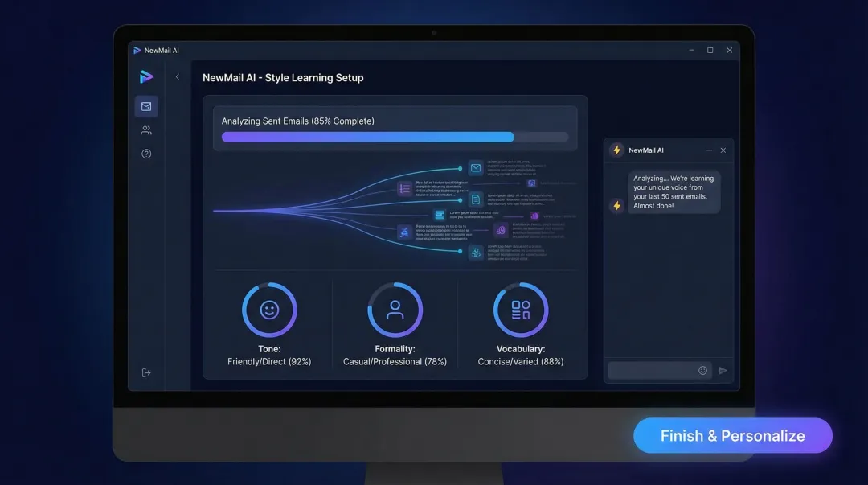Image resolution: width=868 pixels, height=485 pixels.
Task: Click the Finish & Personalize button
Action: pos(733,435)
